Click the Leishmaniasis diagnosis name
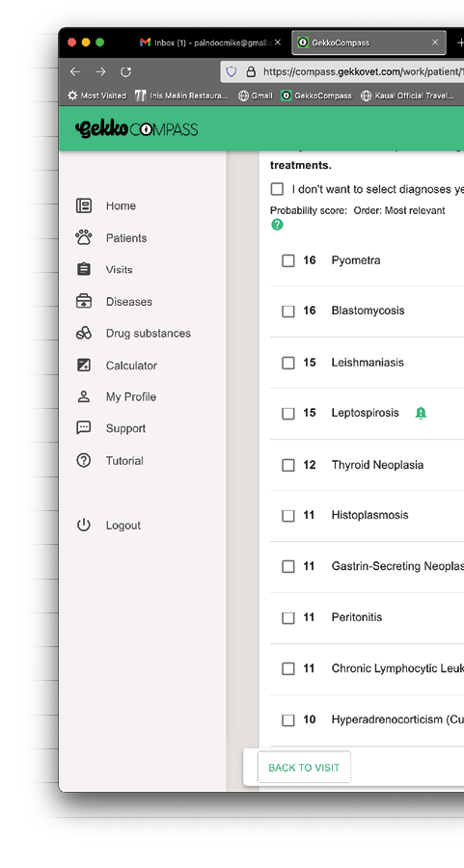The height and width of the screenshot is (868, 464). [x=368, y=363]
